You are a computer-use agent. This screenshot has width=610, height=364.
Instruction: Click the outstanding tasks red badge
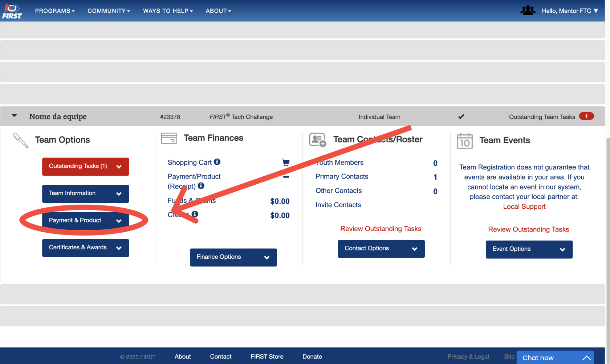586,116
